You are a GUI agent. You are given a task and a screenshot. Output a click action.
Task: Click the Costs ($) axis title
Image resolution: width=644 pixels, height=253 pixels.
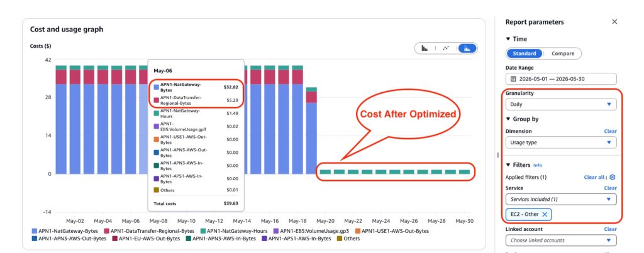[41, 46]
